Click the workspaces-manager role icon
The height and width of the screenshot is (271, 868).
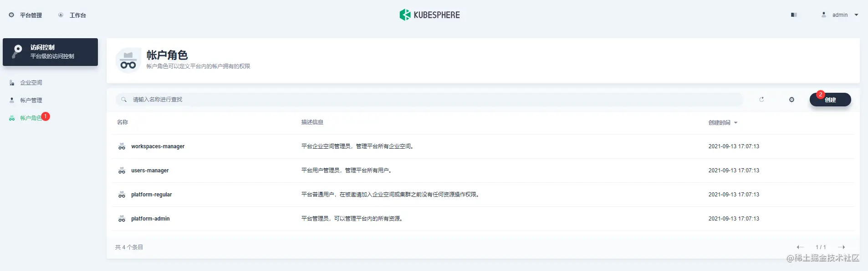[122, 146]
